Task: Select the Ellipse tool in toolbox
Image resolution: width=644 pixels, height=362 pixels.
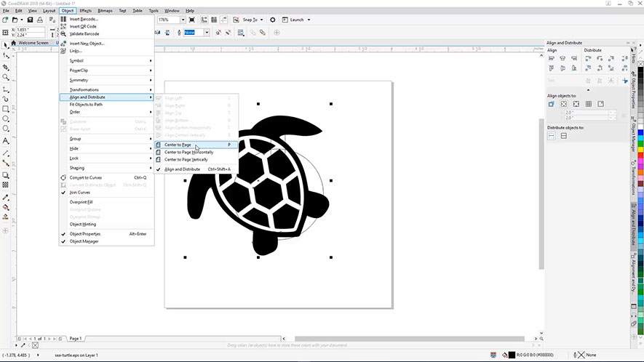Action: point(6,119)
